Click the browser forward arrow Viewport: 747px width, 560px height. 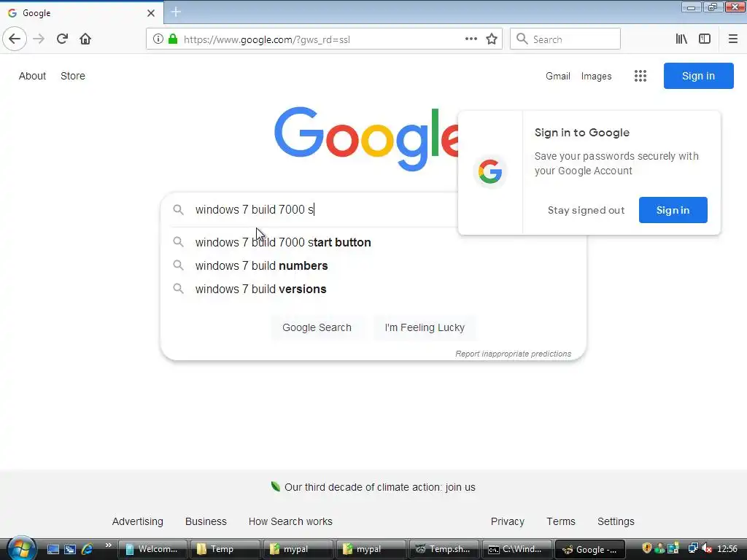(39, 39)
